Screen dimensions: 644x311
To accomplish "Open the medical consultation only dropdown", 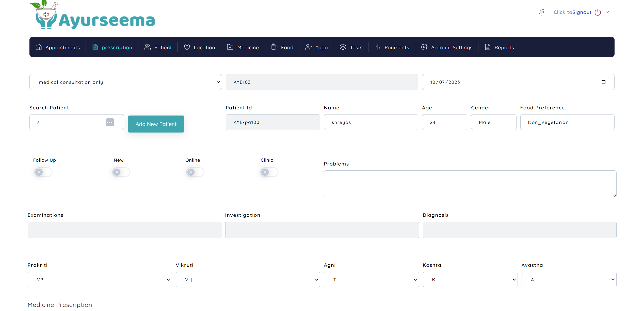I will click(x=125, y=82).
